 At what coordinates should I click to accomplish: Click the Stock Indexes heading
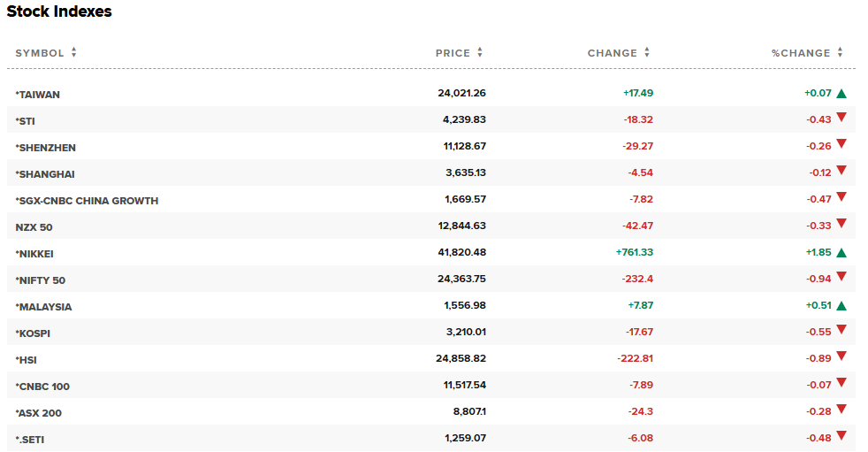(x=59, y=11)
